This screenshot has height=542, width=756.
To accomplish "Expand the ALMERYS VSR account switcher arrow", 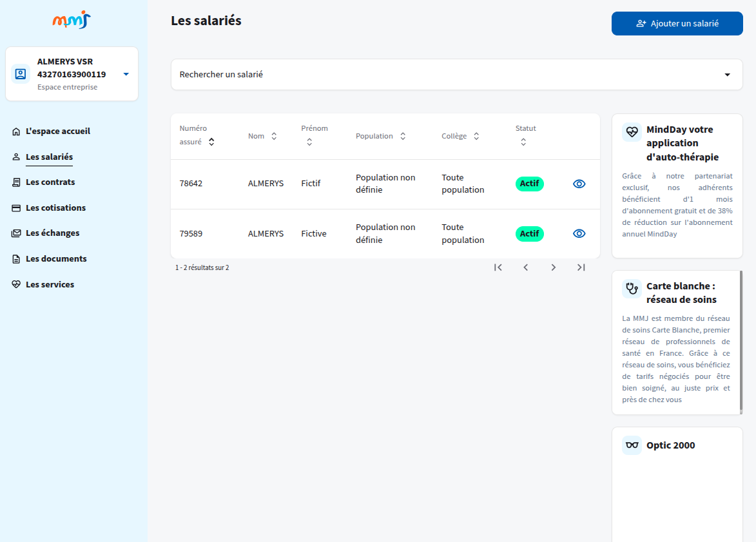I will pyautogui.click(x=126, y=74).
